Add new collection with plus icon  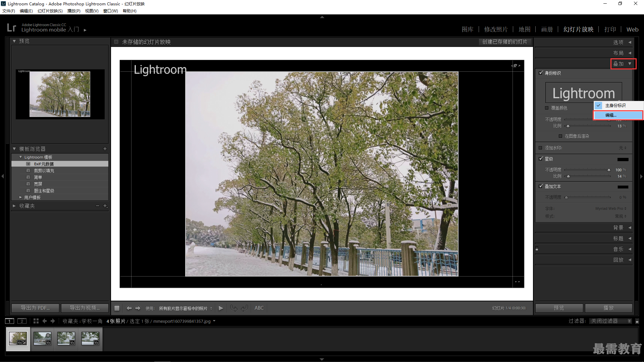tap(105, 206)
